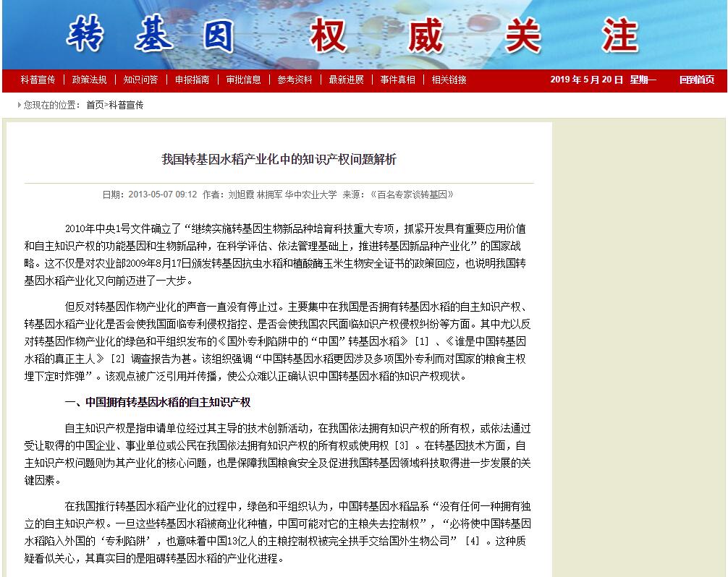This screenshot has height=577, width=728.
Task: Click heading 一、中国拥有转基因水稻的自主知识产权
Action: [x=158, y=402]
